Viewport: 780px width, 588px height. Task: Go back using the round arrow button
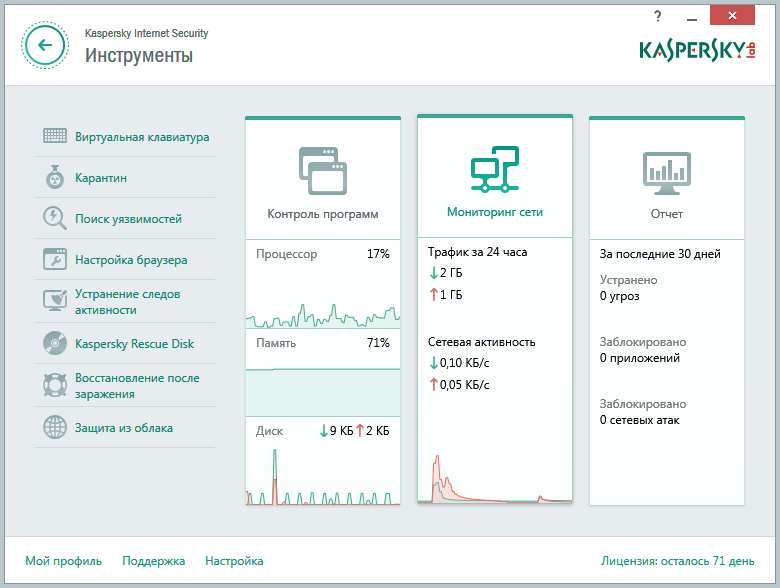pos(45,45)
